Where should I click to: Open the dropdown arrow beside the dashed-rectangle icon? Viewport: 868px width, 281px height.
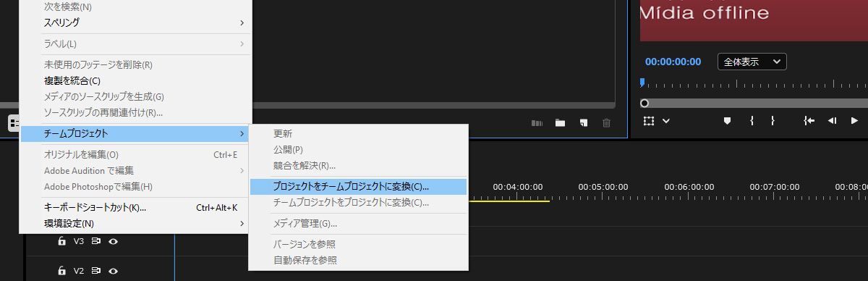[x=665, y=121]
